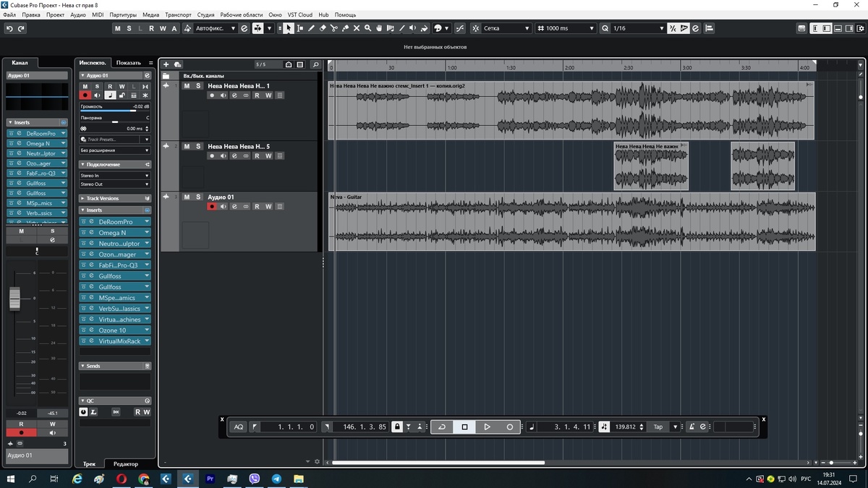Image resolution: width=868 pixels, height=488 pixels.
Task: Open the Автофикс. automation mode dropdown
Action: [216, 28]
